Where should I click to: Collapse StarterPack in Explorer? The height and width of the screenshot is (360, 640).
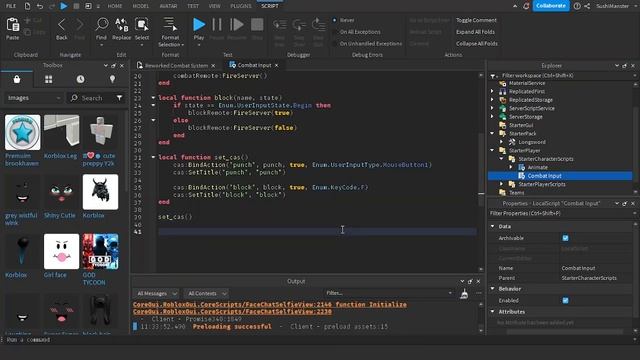[492, 133]
